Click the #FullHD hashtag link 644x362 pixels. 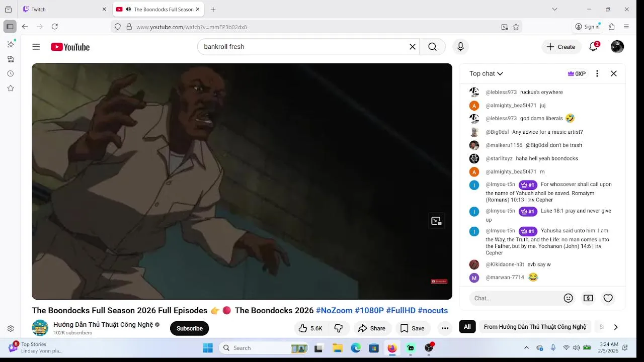point(400,311)
